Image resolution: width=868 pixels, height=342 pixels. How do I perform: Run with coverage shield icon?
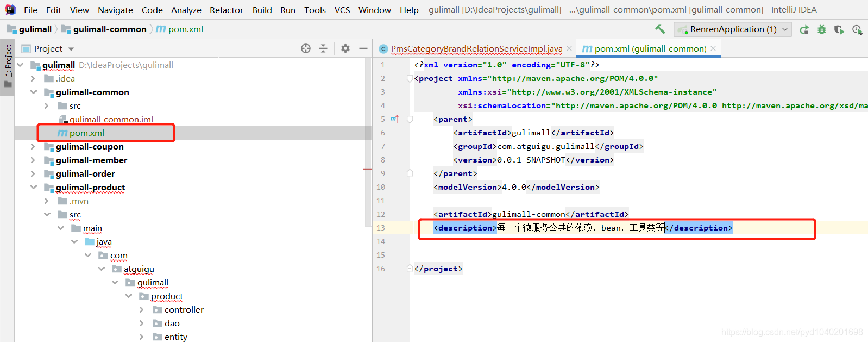click(839, 29)
